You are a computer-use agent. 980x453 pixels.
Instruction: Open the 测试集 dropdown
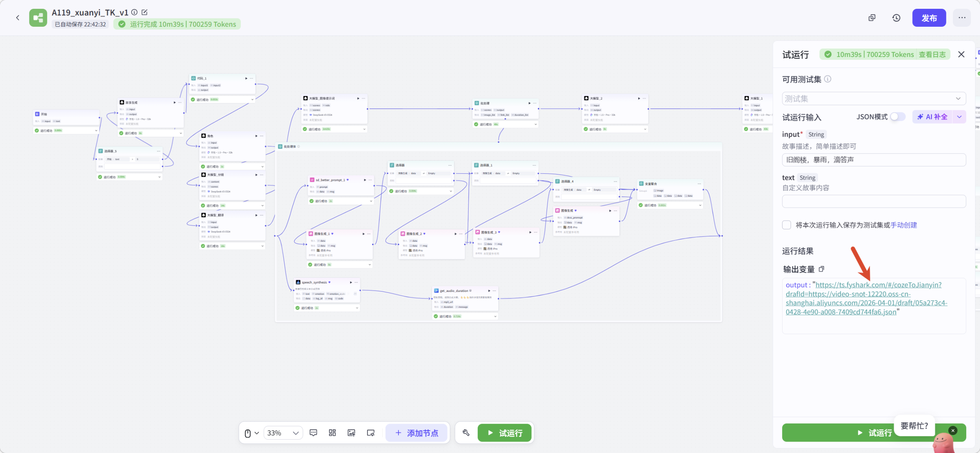[874, 99]
